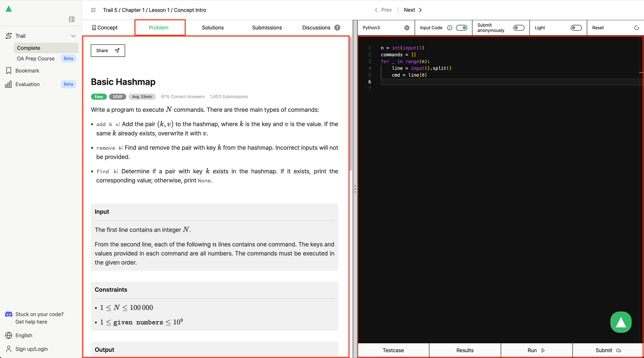Image resolution: width=644 pixels, height=358 pixels.
Task: Click the Beta badge next to Evaluation
Action: (69, 84)
